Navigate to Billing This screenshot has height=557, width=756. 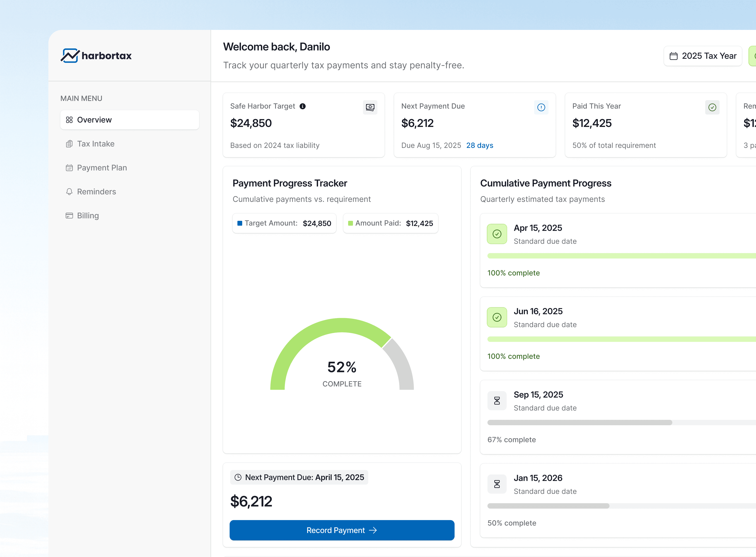click(x=88, y=215)
